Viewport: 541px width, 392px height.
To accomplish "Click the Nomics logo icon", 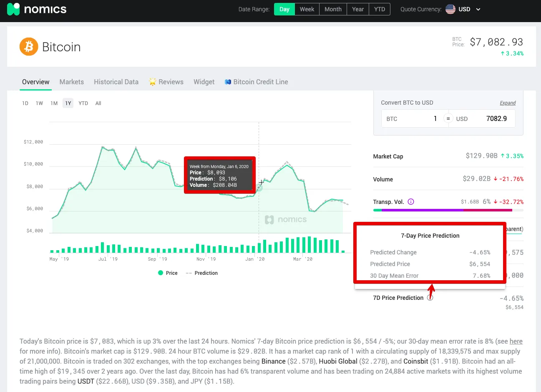I will point(13,9).
